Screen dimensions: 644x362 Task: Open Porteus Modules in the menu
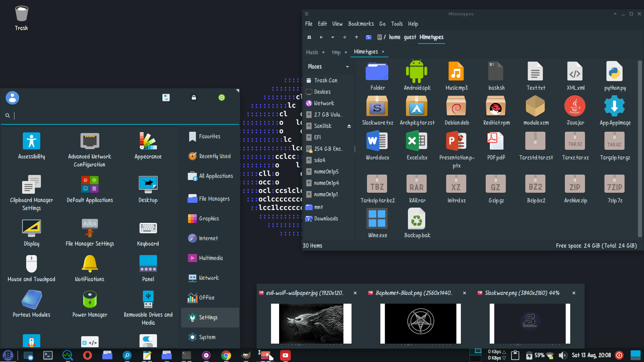32,304
